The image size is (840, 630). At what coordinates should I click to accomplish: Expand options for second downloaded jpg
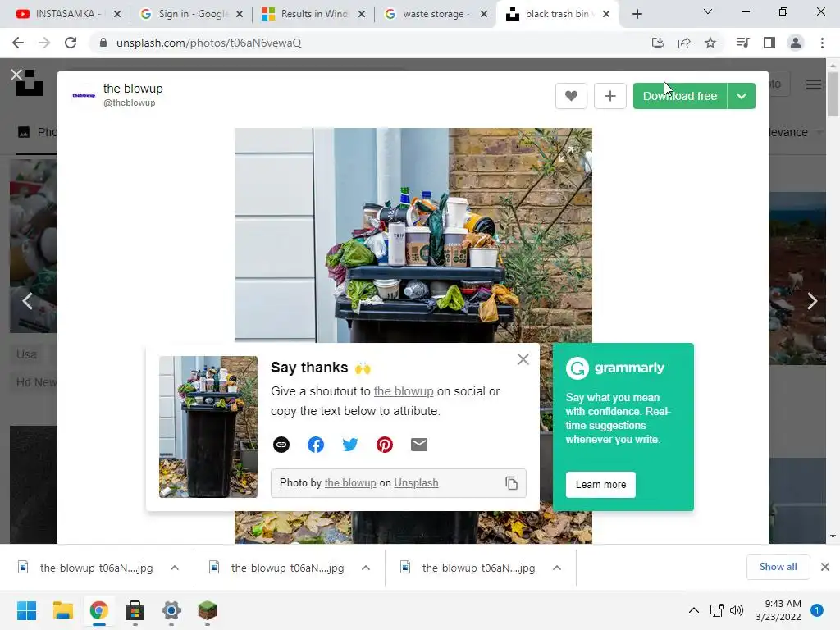pyautogui.click(x=366, y=568)
